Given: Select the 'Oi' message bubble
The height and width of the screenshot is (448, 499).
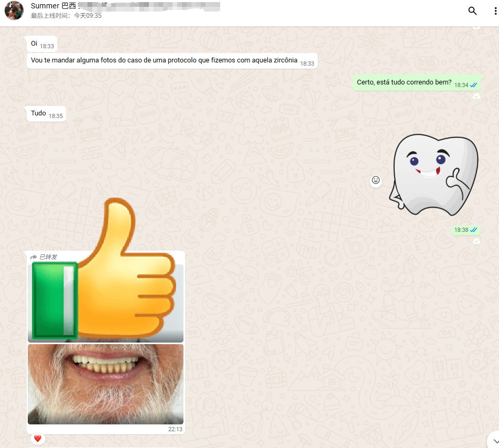Looking at the screenshot, I should coord(42,44).
